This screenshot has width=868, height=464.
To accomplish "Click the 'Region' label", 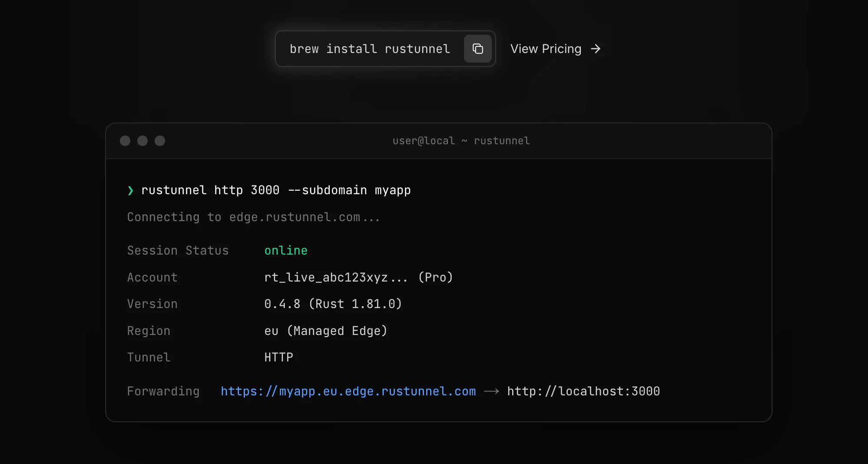I will pos(149,331).
